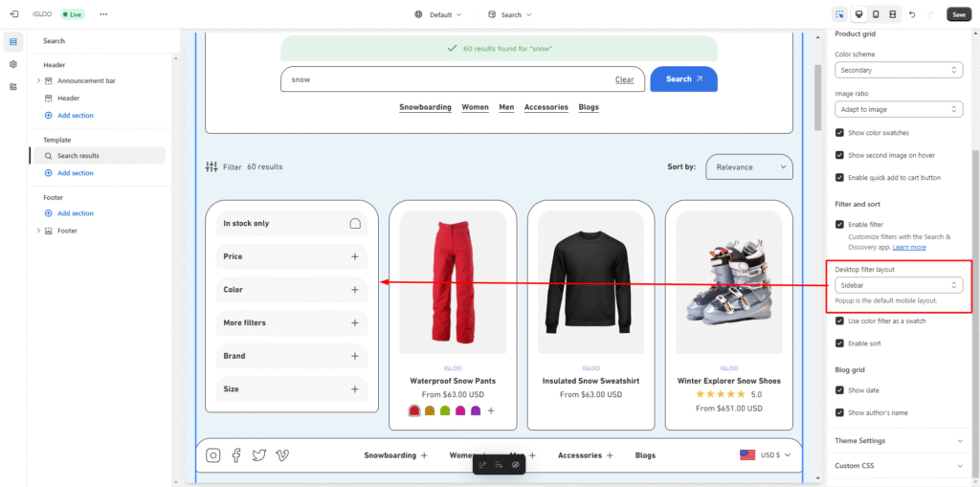The height and width of the screenshot is (487, 980).
Task: Click the Save button
Action: pyautogui.click(x=957, y=14)
